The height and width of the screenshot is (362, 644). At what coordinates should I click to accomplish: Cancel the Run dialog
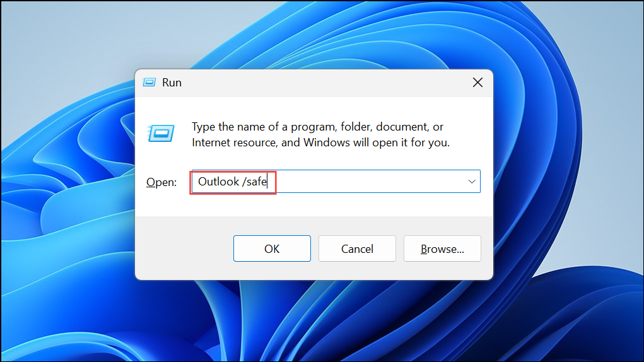pyautogui.click(x=357, y=248)
